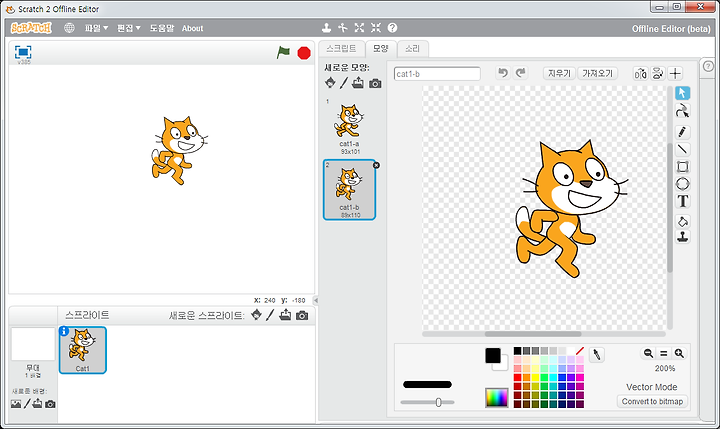The width and height of the screenshot is (720, 429).
Task: Set costume center crosshair icon
Action: click(675, 73)
